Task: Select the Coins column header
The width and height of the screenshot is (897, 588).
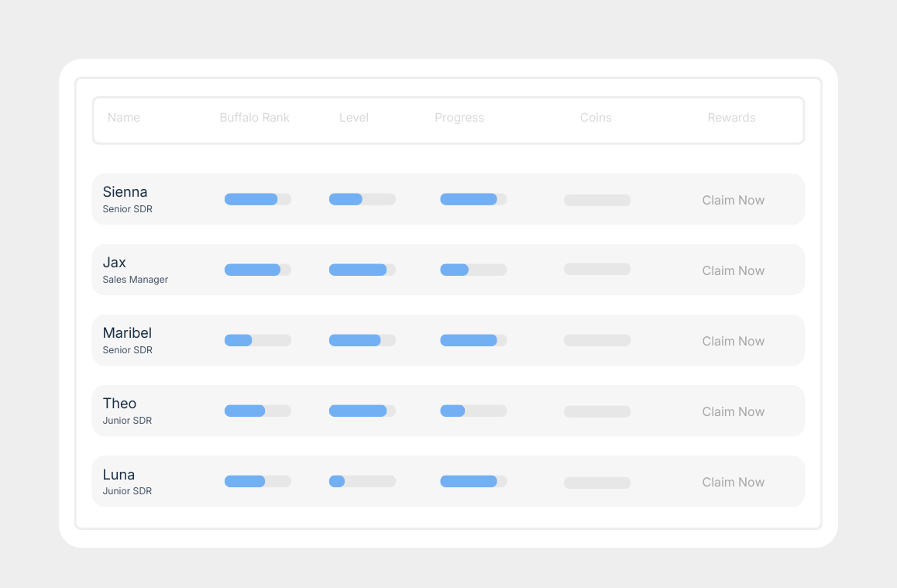Action: coord(596,118)
